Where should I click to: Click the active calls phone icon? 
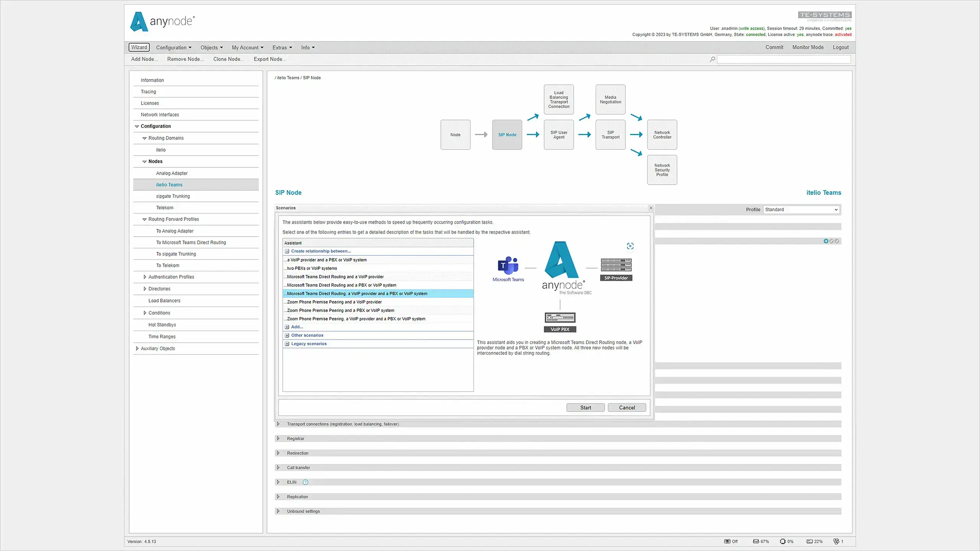click(x=836, y=541)
